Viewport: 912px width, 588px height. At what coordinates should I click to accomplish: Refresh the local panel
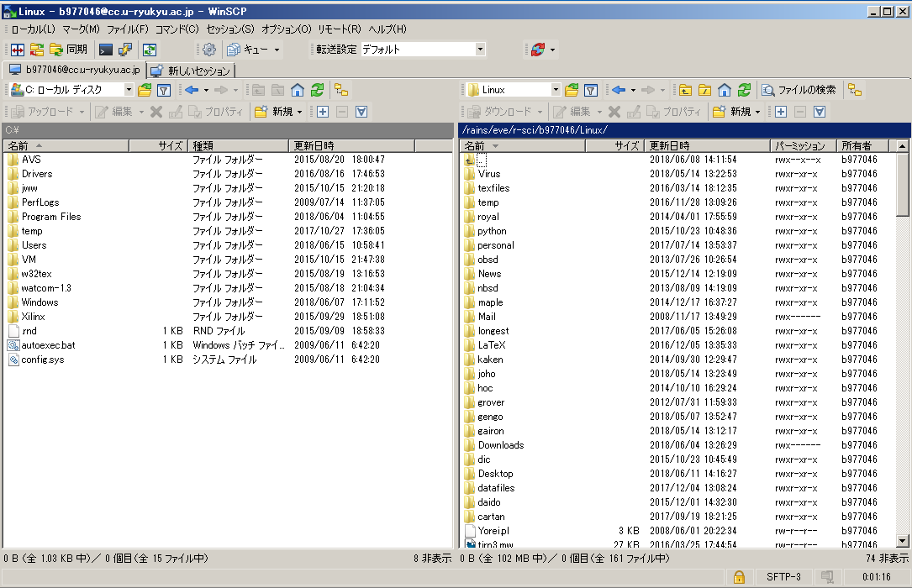point(317,90)
